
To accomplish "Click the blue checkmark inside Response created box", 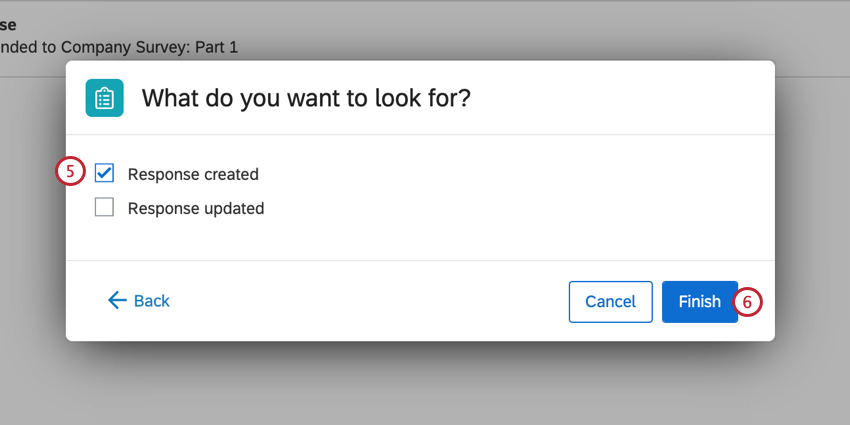I will click(104, 173).
